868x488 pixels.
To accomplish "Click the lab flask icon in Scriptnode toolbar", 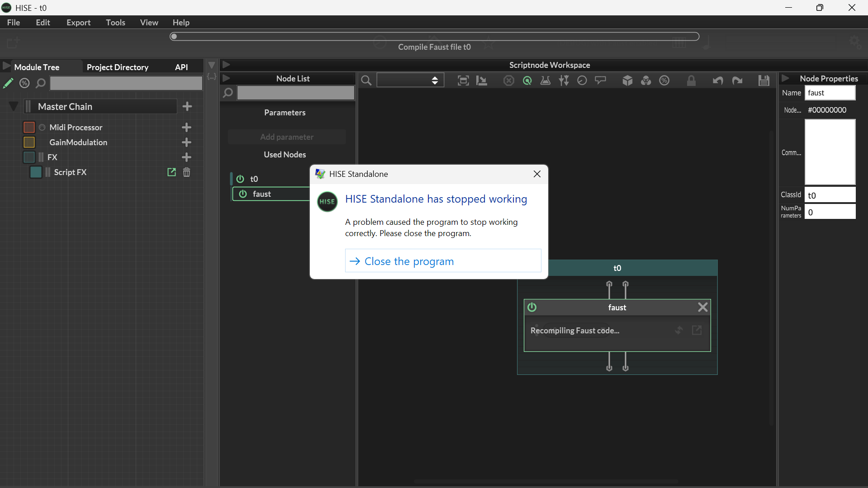I will click(545, 81).
